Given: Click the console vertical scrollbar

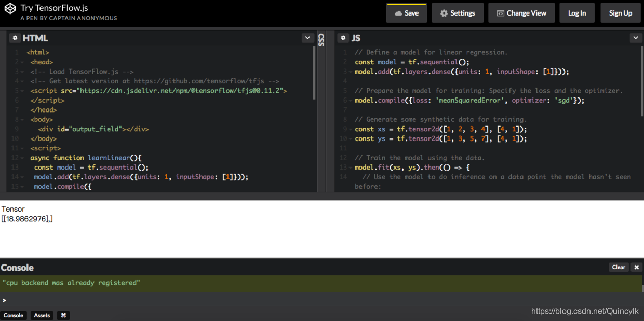Looking at the screenshot, I should pyautogui.click(x=642, y=288).
